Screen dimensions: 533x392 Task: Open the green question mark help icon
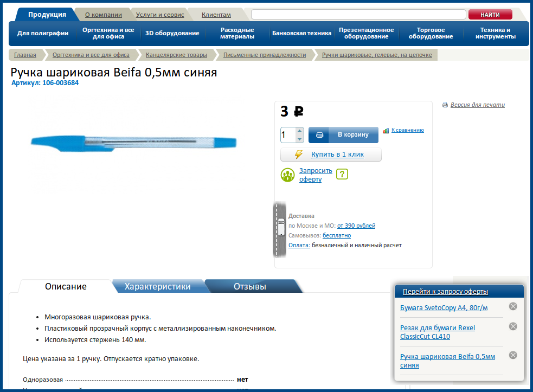click(342, 174)
